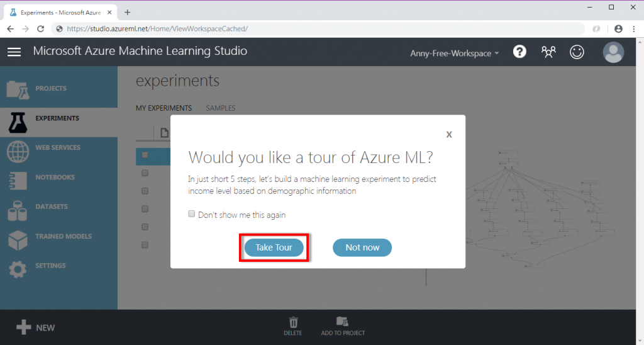644x345 pixels.
Task: Open the hamburger navigation menu
Action: pyautogui.click(x=14, y=52)
